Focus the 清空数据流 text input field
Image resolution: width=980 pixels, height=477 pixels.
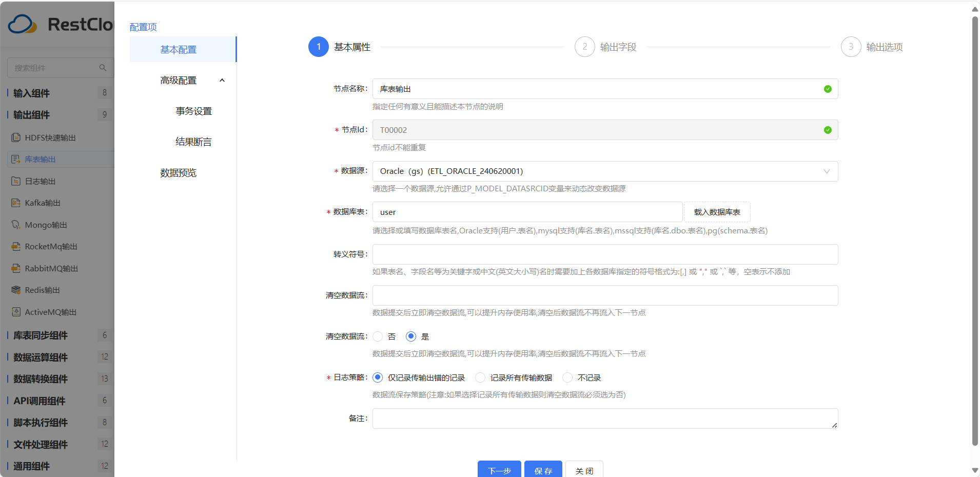pos(605,295)
